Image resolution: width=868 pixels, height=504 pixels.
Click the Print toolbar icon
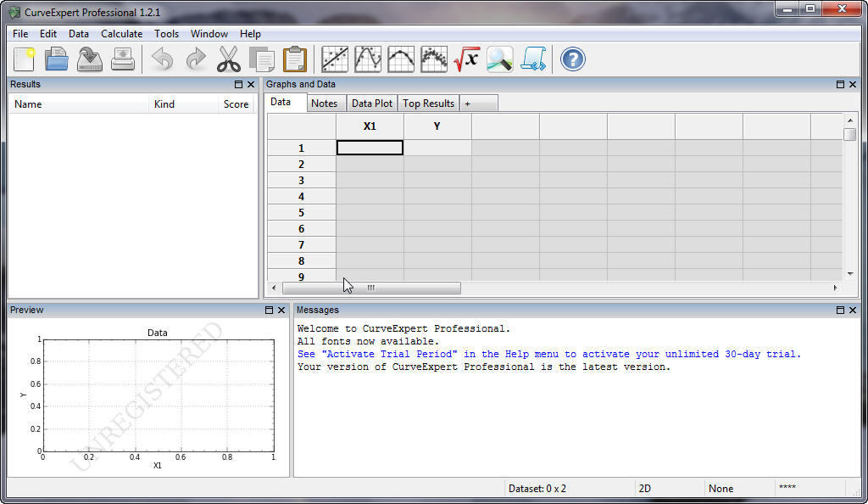click(x=123, y=59)
